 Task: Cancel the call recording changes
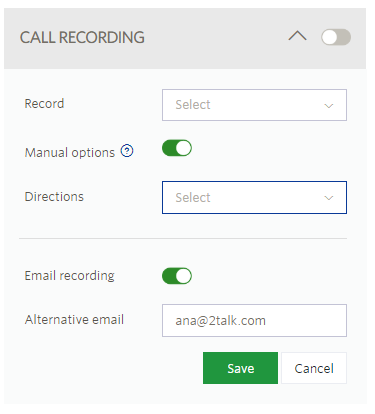(x=314, y=368)
